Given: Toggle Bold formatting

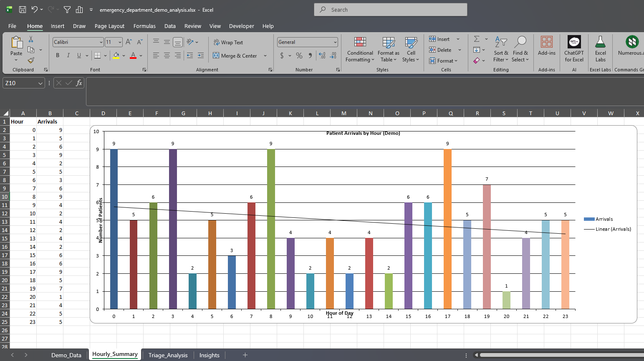Looking at the screenshot, I should (x=58, y=56).
